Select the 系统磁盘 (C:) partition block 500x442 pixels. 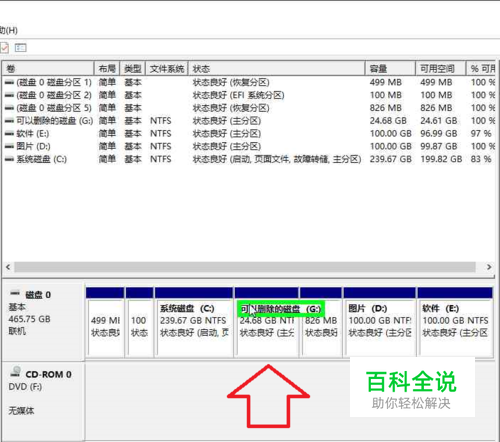(x=194, y=322)
